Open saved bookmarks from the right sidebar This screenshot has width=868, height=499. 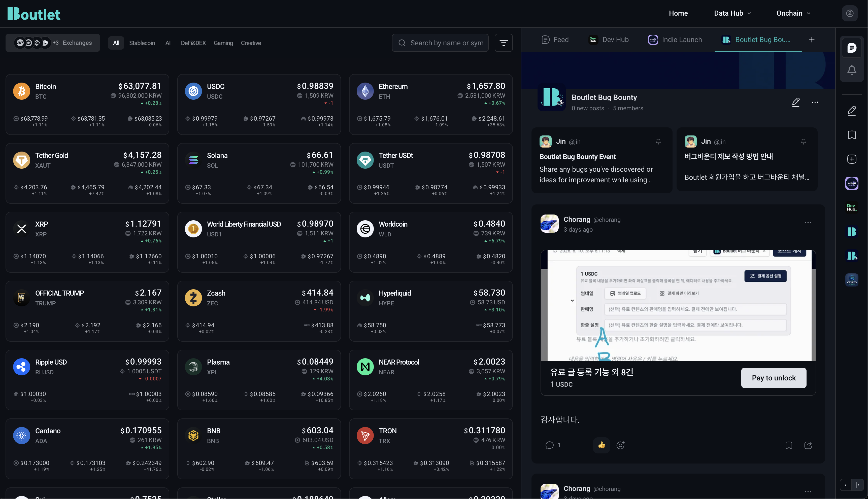click(x=852, y=135)
